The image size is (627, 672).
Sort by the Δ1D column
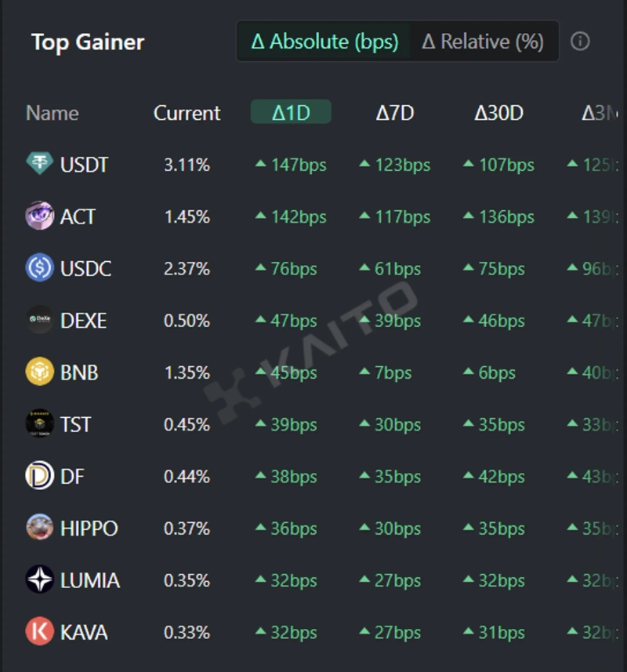click(x=291, y=113)
